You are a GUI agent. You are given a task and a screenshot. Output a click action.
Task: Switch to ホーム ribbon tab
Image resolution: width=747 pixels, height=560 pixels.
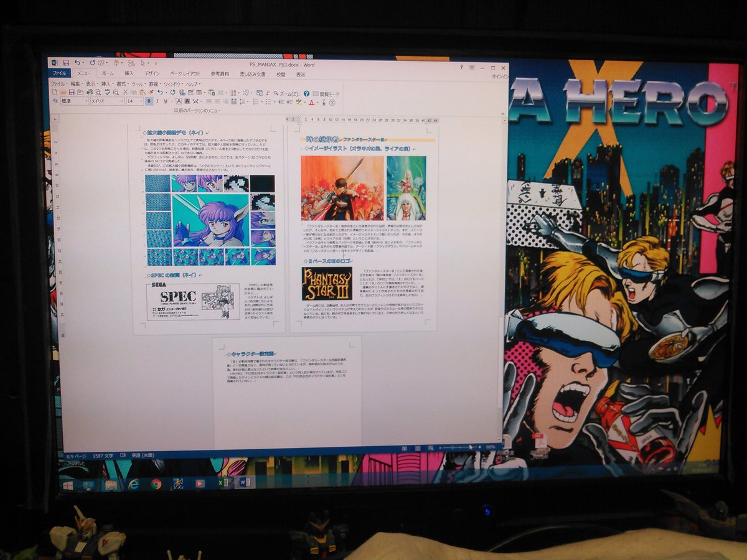coord(108,73)
